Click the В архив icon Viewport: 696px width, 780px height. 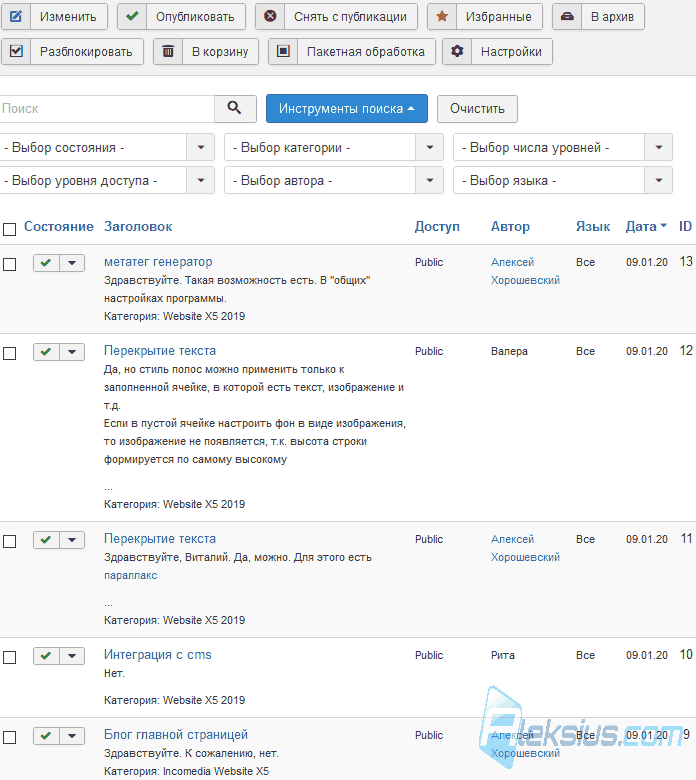coord(567,16)
